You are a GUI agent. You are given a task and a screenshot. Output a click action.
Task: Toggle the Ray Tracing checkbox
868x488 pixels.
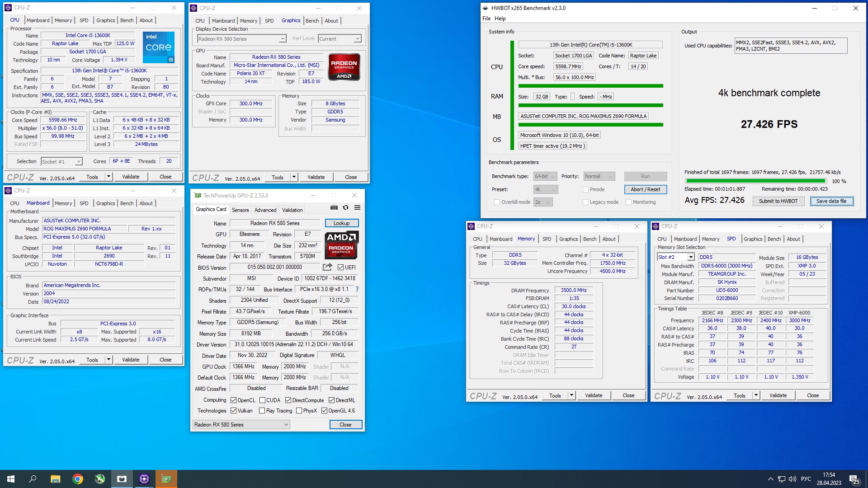(262, 411)
